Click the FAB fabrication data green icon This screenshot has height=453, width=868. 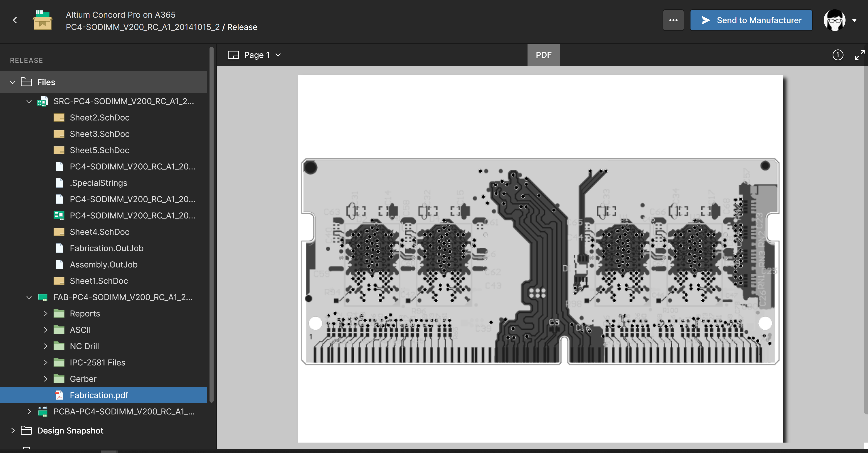point(43,297)
